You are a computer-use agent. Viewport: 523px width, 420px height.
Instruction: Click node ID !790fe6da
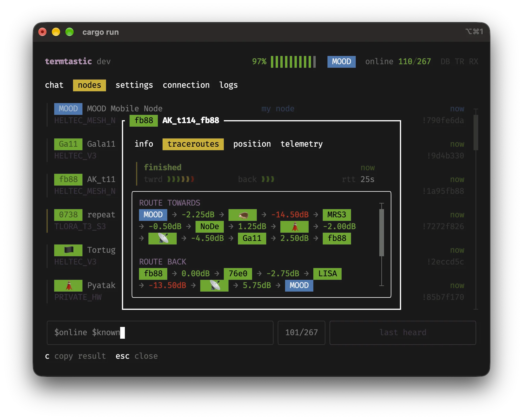(443, 120)
